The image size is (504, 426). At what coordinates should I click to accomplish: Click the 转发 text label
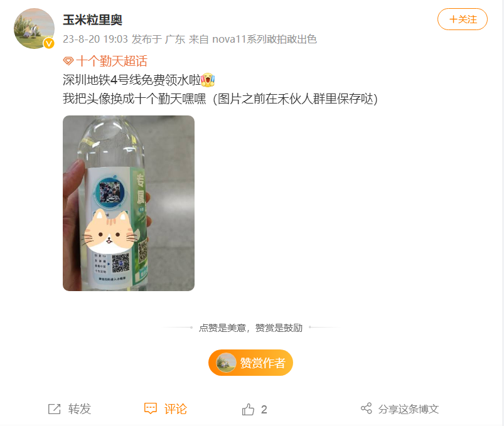[x=80, y=409]
